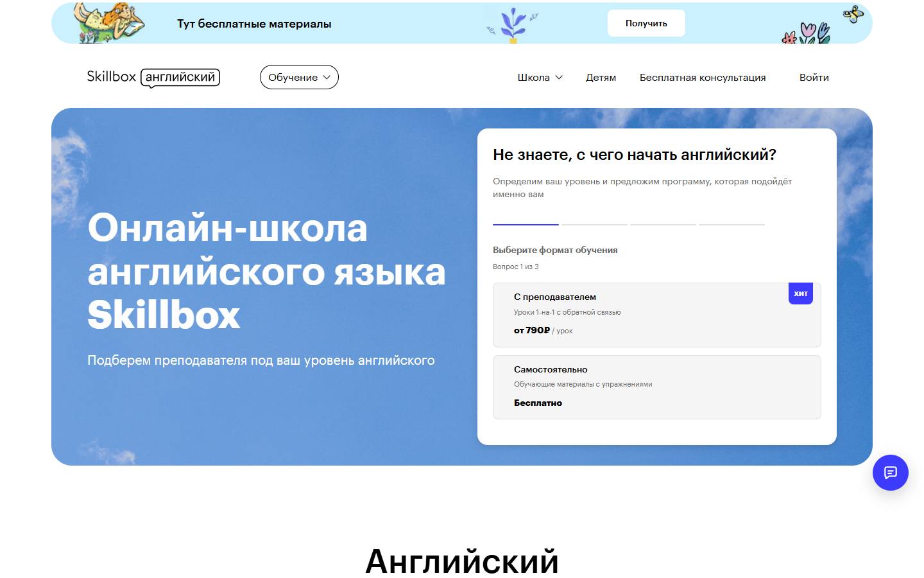
Task: Click Войти to sign in
Action: (814, 77)
